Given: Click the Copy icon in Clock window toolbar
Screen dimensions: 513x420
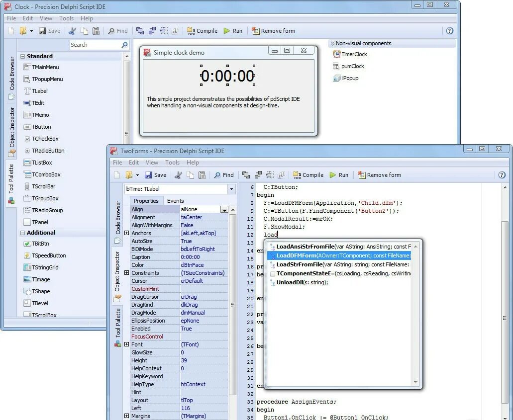Looking at the screenshot, I should (x=84, y=31).
